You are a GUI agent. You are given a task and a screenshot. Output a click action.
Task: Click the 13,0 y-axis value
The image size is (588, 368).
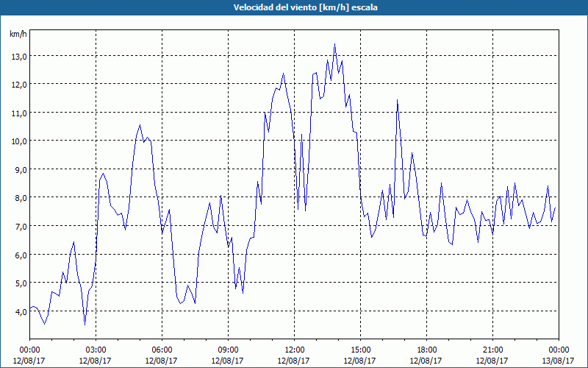point(19,57)
